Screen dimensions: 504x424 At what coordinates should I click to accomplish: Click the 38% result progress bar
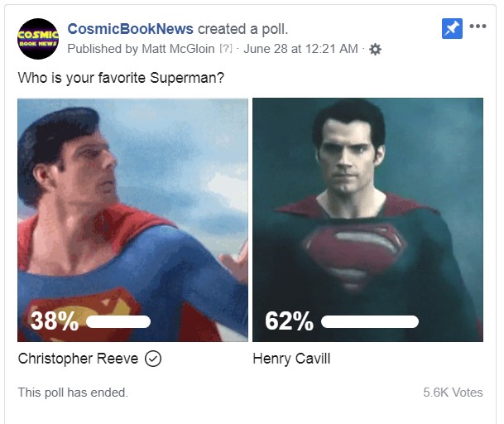coord(118,321)
